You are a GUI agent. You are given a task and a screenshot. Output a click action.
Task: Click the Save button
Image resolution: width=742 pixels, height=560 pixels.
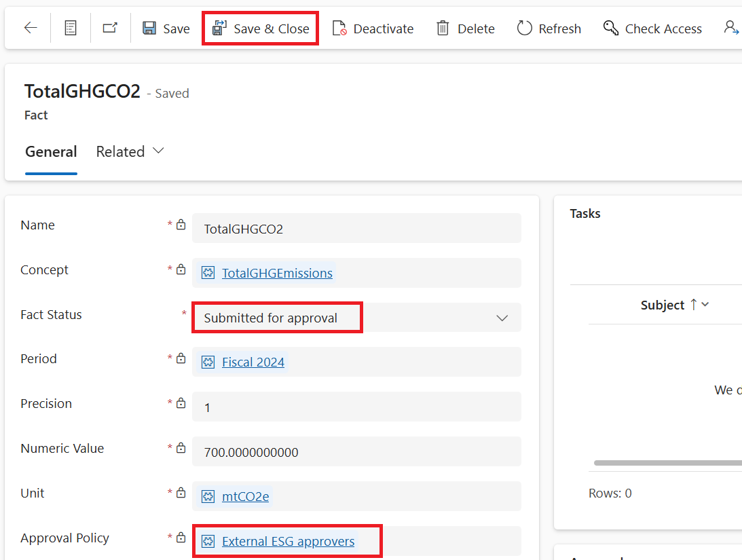166,29
